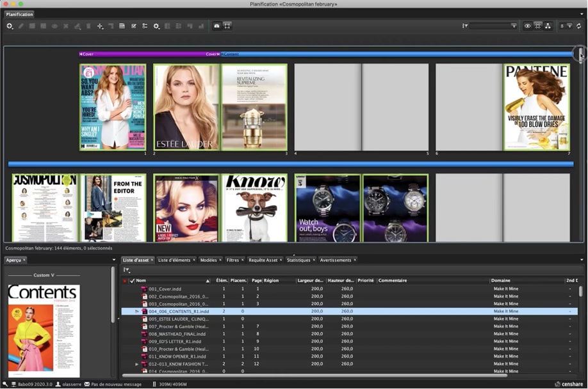Select the Estée Lauder ad page thumbnail
588x389 pixels.
coord(186,107)
